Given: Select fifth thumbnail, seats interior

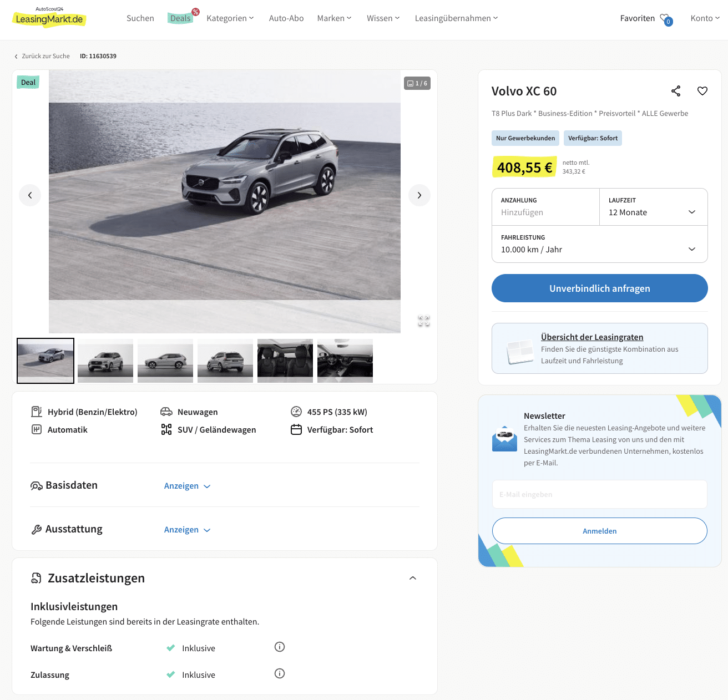Looking at the screenshot, I should (285, 361).
